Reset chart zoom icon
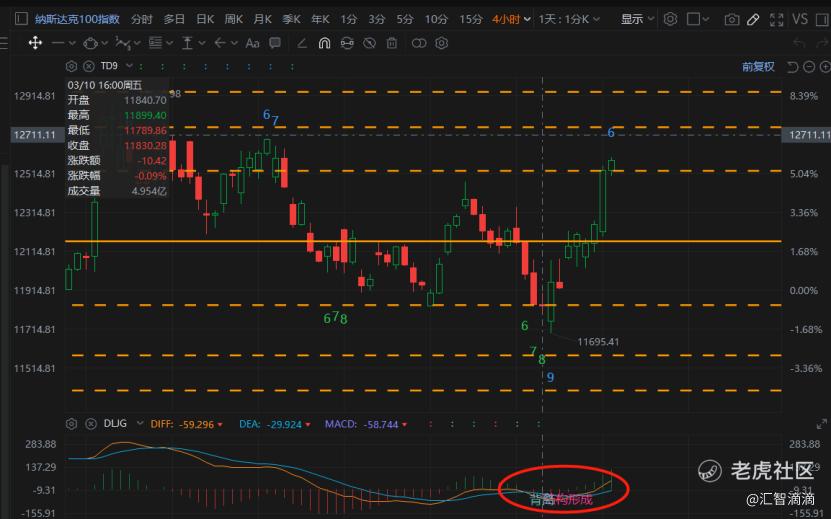 pyautogui.click(x=793, y=67)
